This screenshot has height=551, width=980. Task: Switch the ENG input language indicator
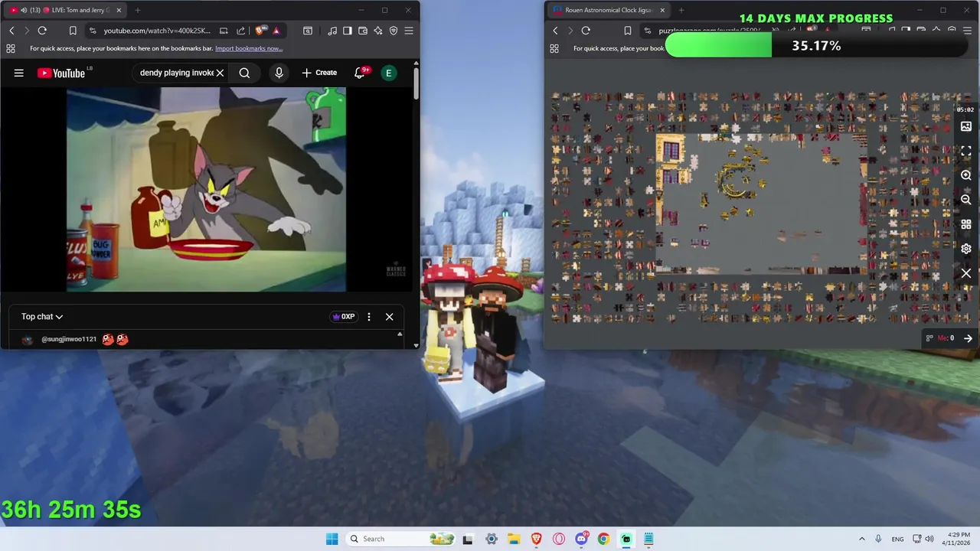(x=897, y=539)
